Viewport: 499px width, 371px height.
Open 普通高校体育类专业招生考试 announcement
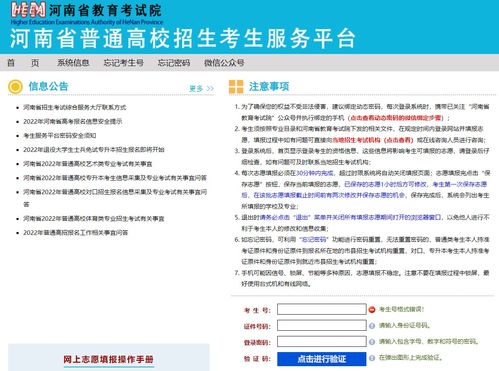coord(94,219)
